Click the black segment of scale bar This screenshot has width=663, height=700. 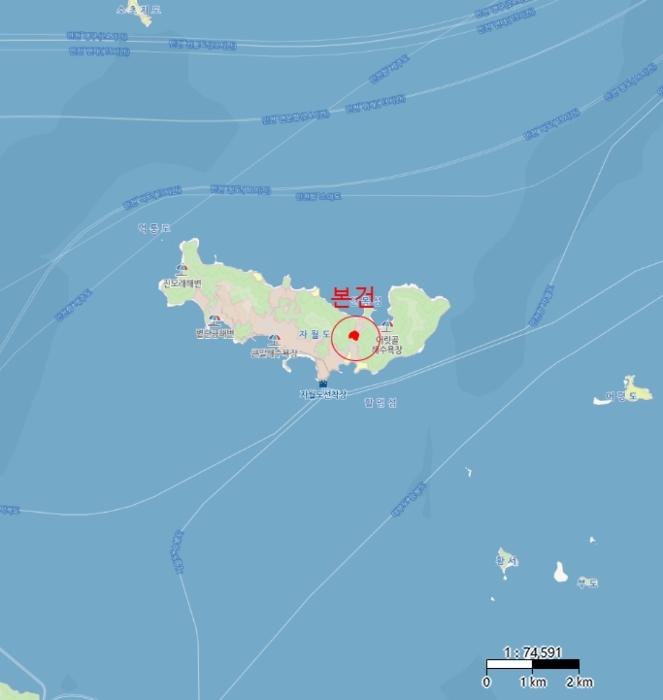click(555, 664)
